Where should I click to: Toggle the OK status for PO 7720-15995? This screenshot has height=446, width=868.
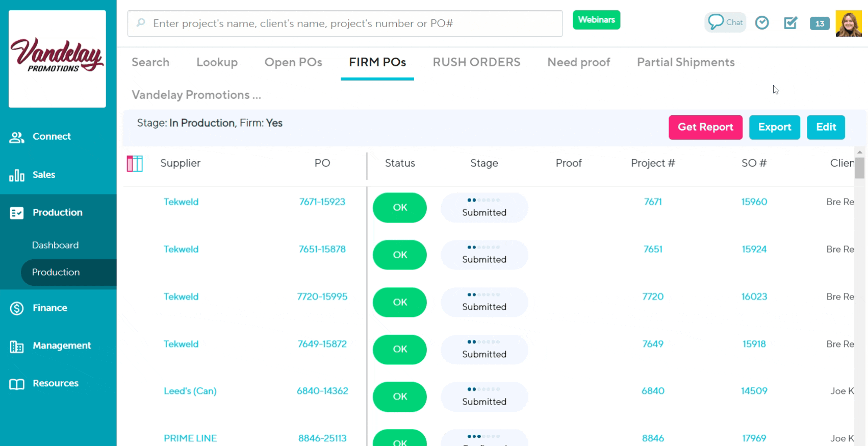(x=400, y=302)
